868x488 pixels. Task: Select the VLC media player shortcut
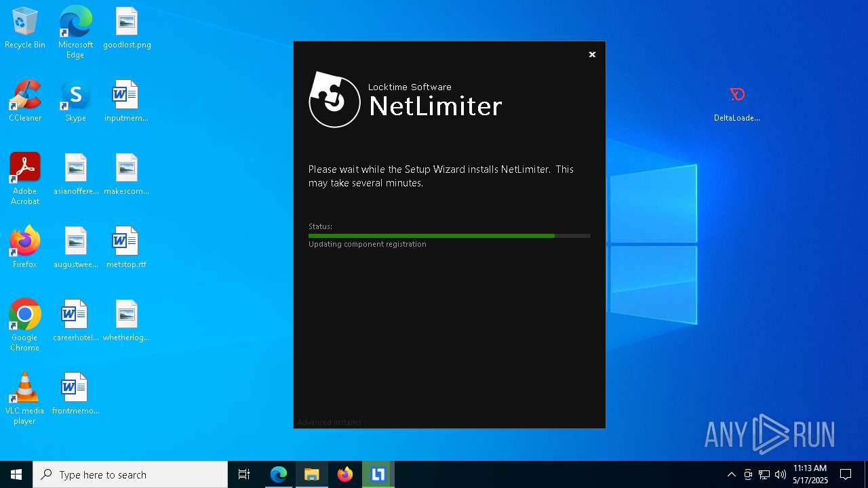click(x=25, y=399)
